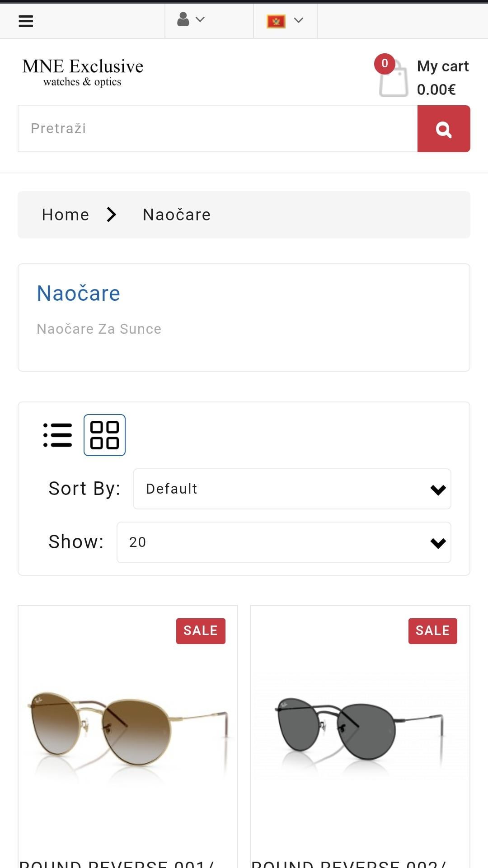Switch to grid view layout

pyautogui.click(x=104, y=435)
